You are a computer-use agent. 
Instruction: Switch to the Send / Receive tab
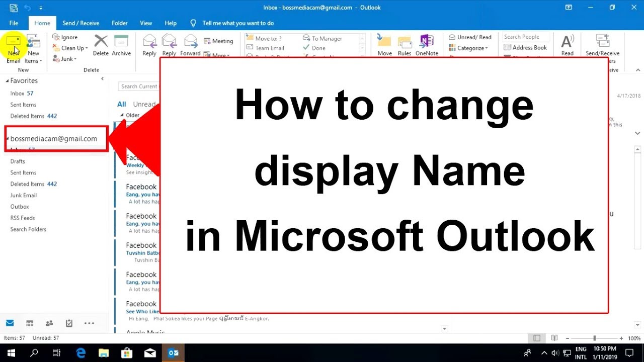(80, 23)
